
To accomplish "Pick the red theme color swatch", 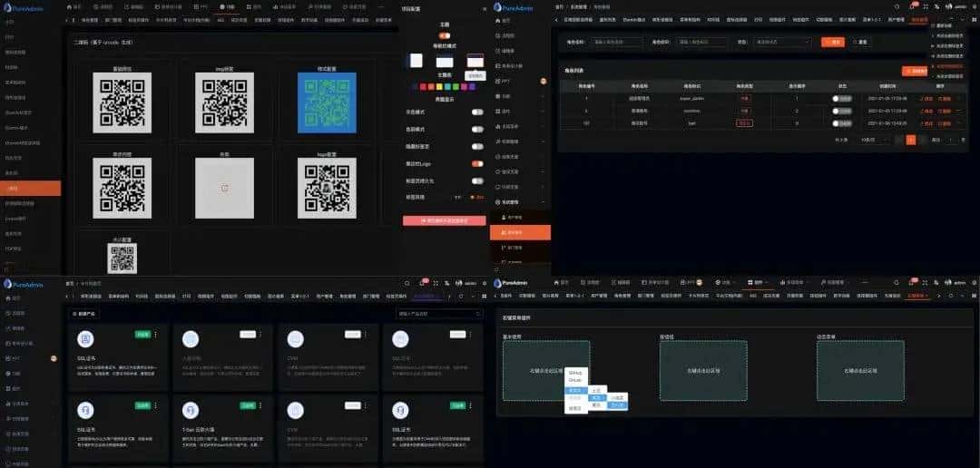I will click(x=424, y=87).
